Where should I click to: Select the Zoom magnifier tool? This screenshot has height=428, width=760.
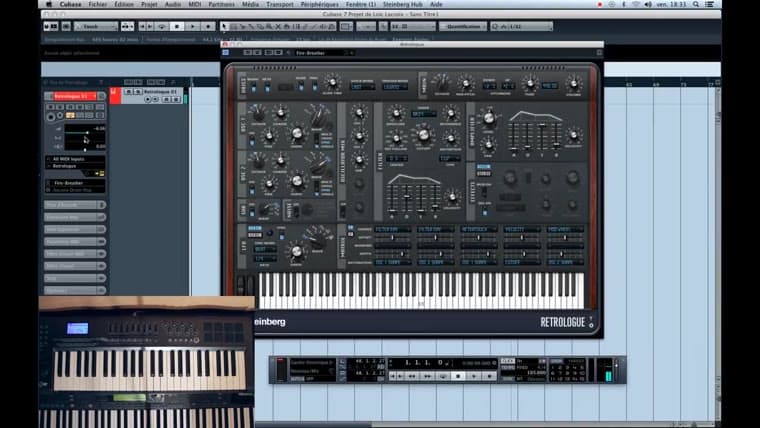269,26
